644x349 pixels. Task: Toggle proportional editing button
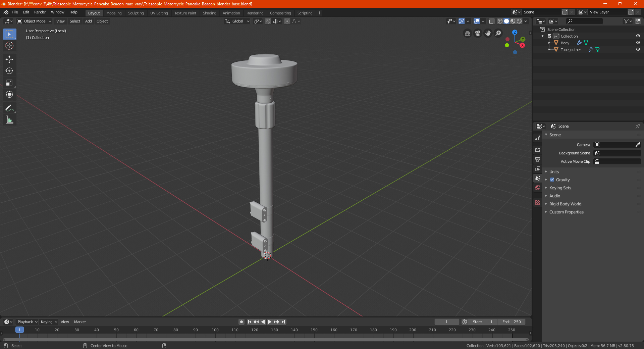point(287,21)
